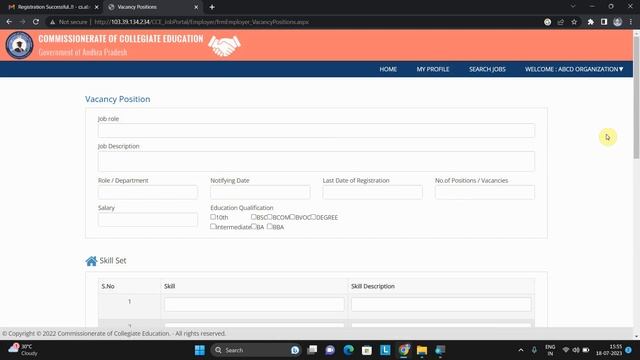Tick the BSC qualification checkbox
640x360 pixels.
pos(253,217)
